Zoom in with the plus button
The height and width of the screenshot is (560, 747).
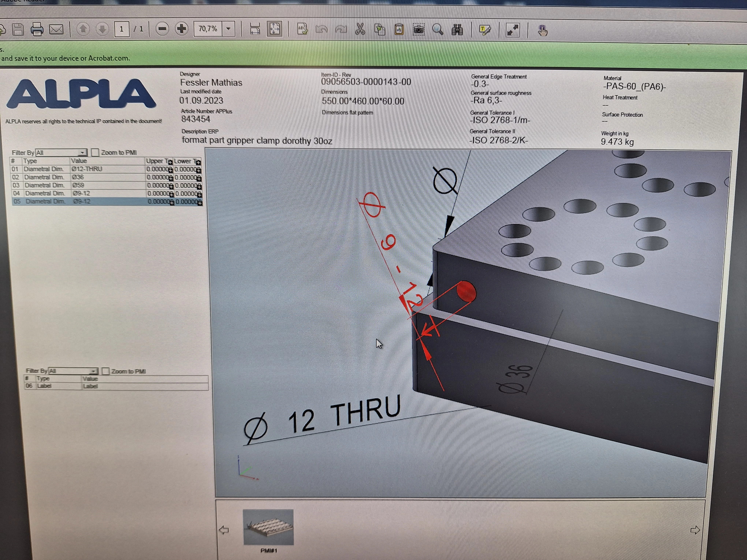tap(182, 29)
